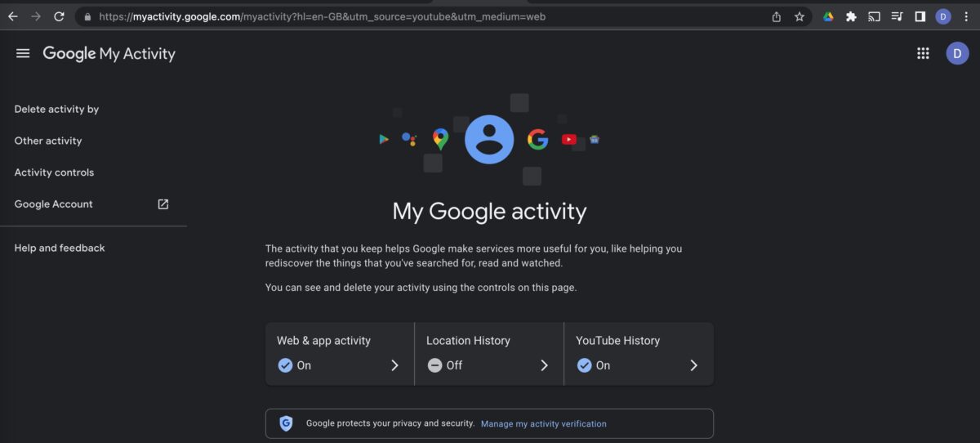Open the Chrome three-dot menu
Screen dimensions: 980x443
tap(966, 16)
